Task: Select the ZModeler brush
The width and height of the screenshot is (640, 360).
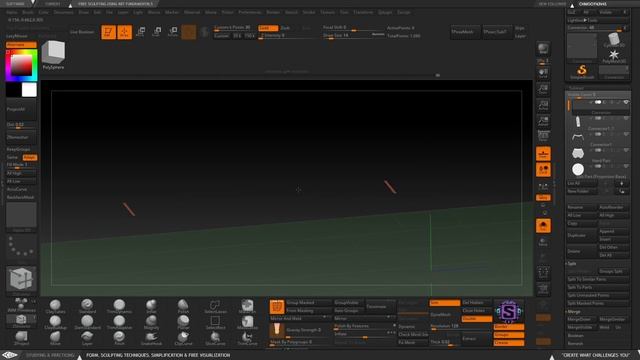Action: click(x=21, y=321)
